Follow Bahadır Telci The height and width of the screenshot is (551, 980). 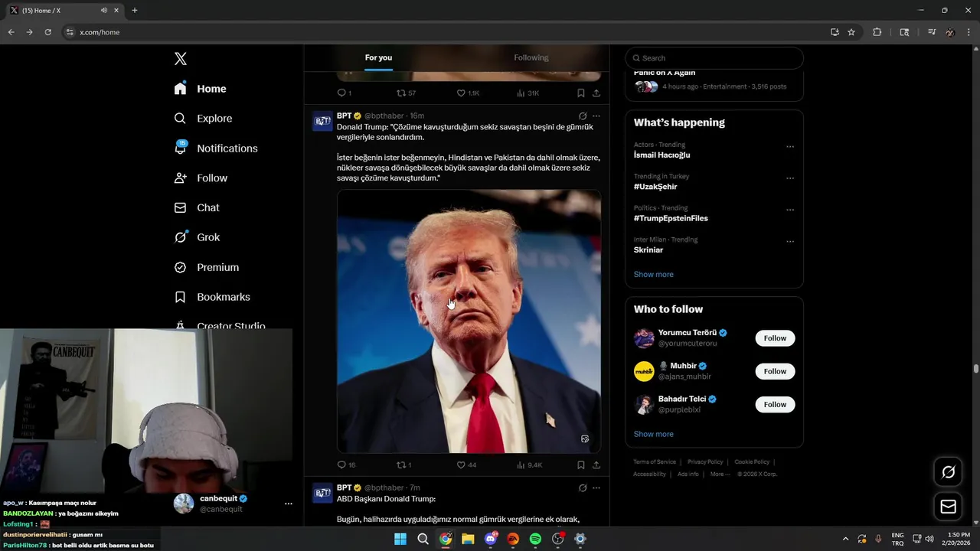[775, 404]
